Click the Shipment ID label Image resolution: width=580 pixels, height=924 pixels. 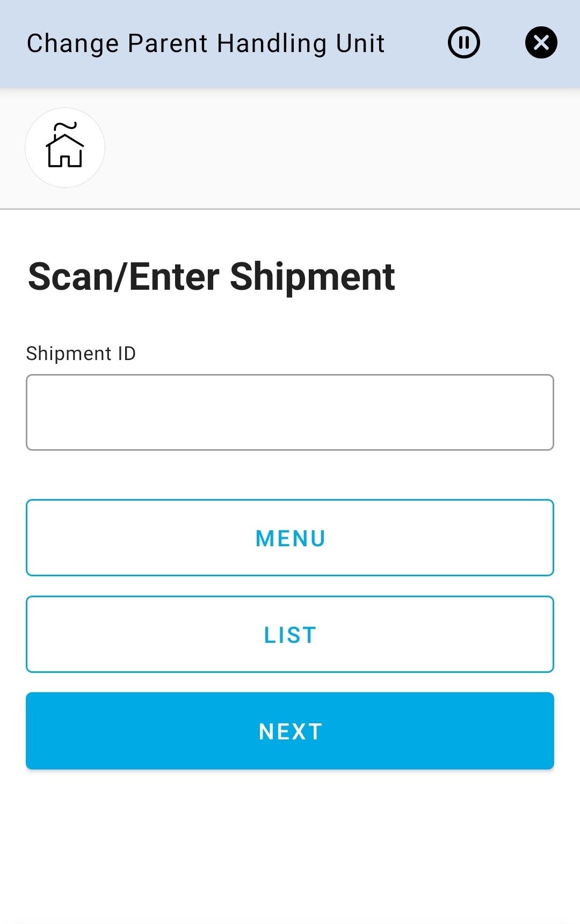81,354
